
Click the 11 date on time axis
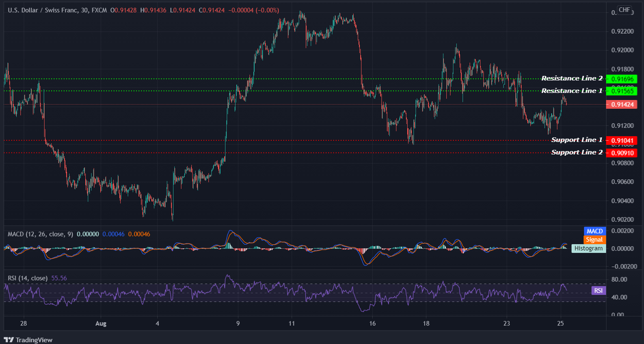coord(292,324)
